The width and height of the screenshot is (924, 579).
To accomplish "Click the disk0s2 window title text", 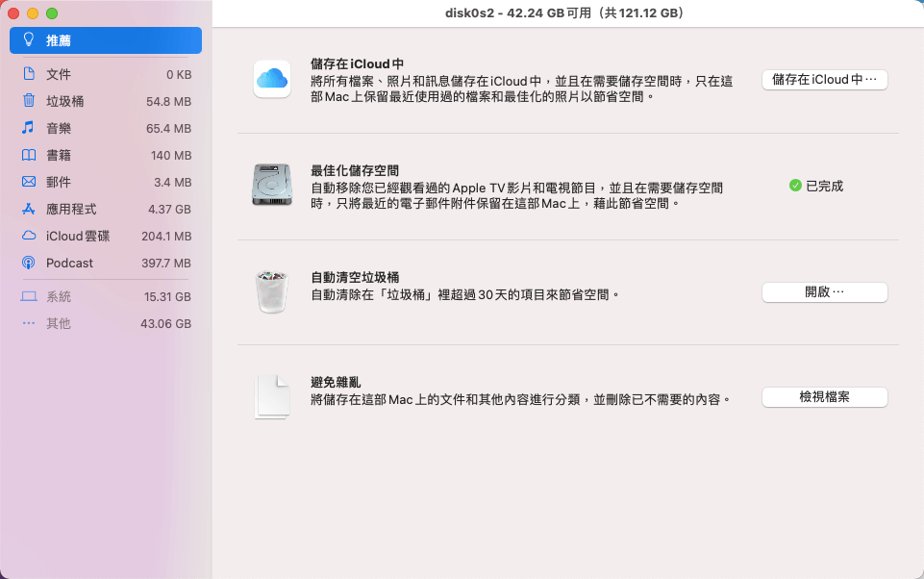I will (x=564, y=13).
